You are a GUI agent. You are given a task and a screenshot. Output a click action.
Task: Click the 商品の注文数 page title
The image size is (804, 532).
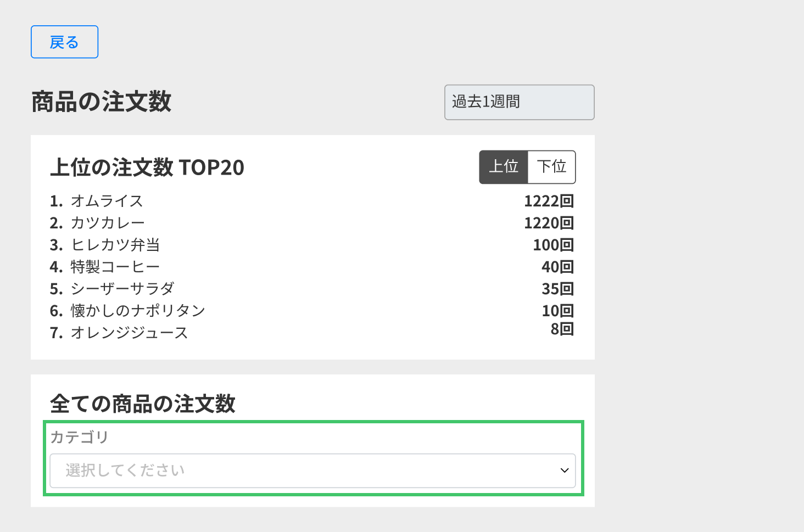coord(102,102)
